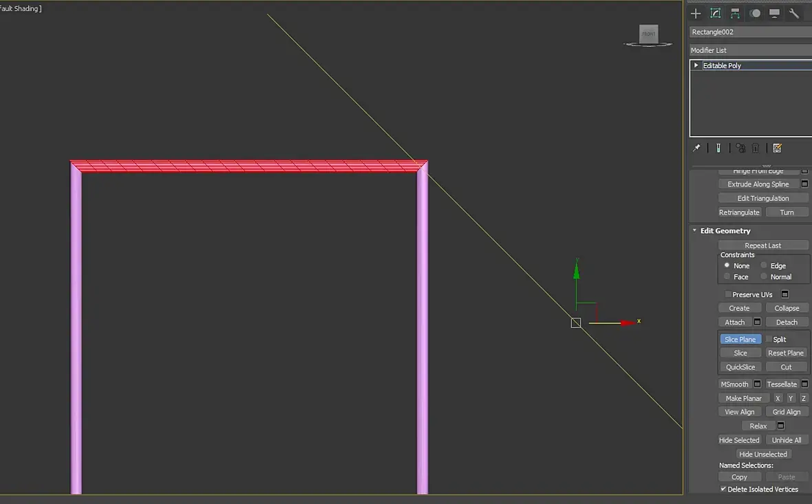Click the green Y axis gizmo arrow
This screenshot has height=504, width=812.
pyautogui.click(x=577, y=271)
